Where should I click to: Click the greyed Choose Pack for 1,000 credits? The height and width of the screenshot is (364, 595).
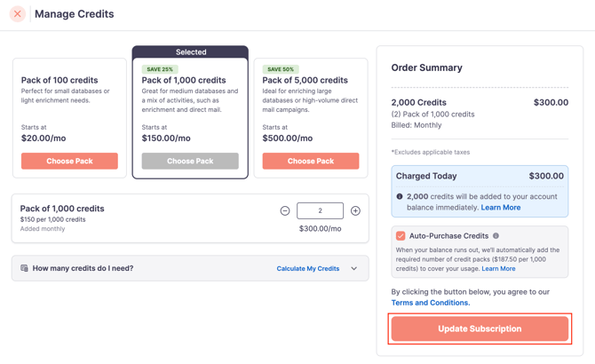(x=190, y=162)
